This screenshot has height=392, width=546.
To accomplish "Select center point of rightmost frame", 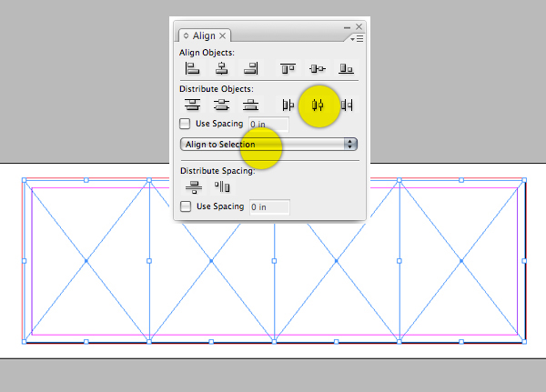I will (461, 261).
